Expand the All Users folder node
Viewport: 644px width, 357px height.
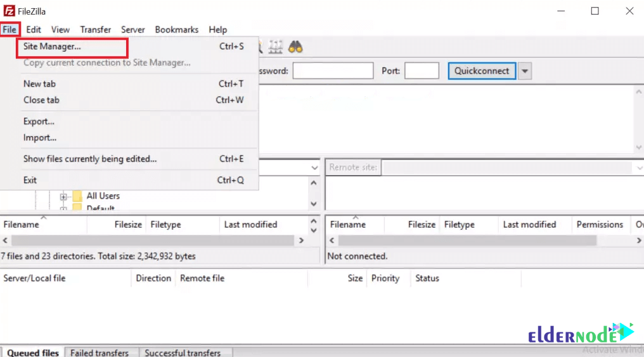(x=63, y=197)
